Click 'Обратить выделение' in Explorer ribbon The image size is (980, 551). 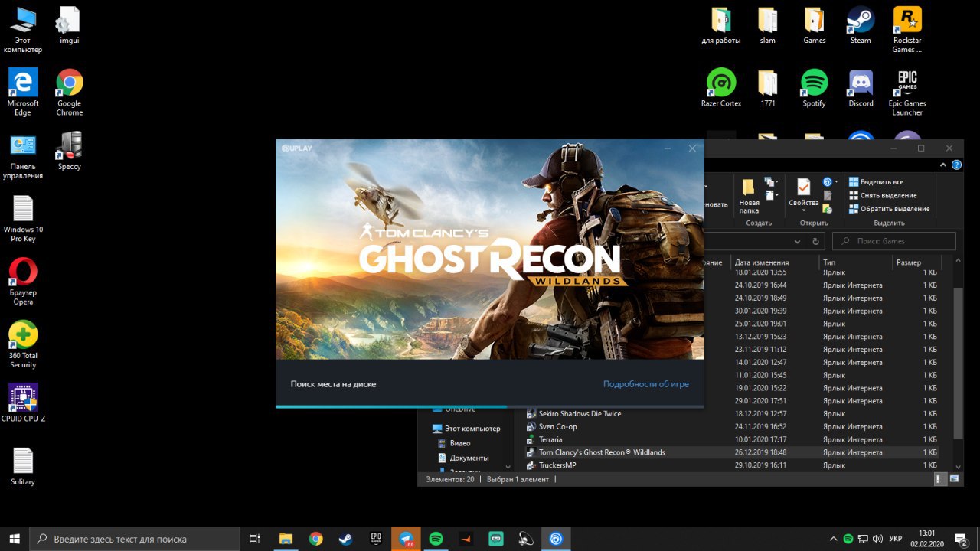point(889,208)
